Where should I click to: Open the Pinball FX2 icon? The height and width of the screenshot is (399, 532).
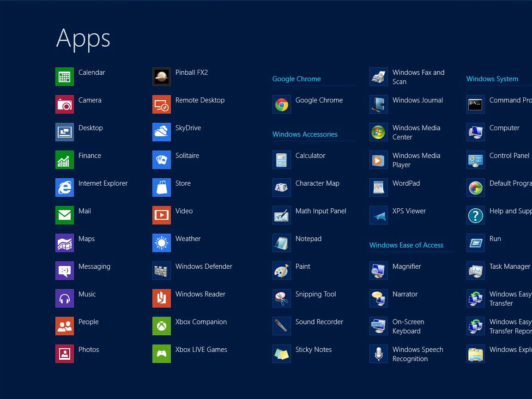pos(162,77)
